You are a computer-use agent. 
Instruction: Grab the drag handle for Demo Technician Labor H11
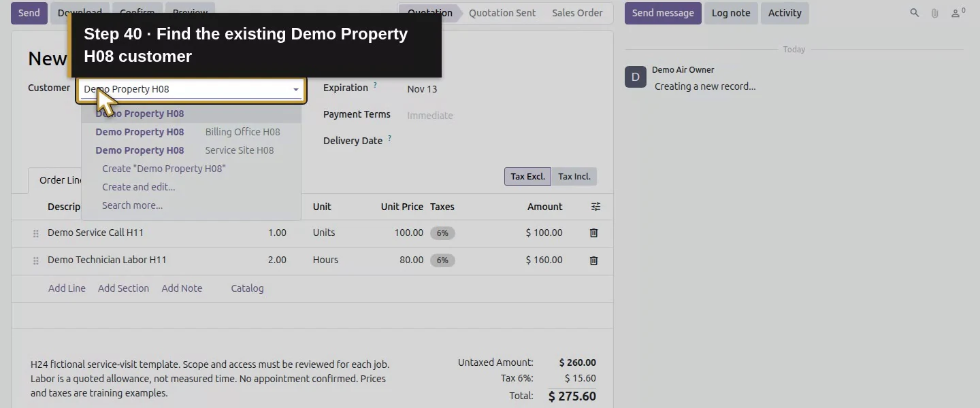pos(36,260)
